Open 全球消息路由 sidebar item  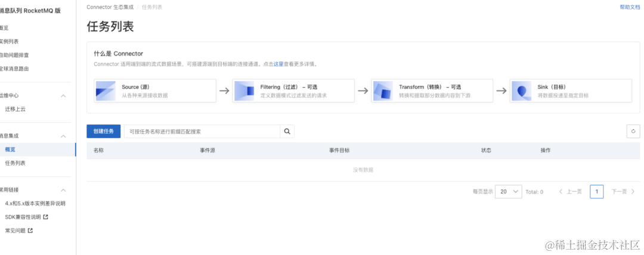pos(14,69)
